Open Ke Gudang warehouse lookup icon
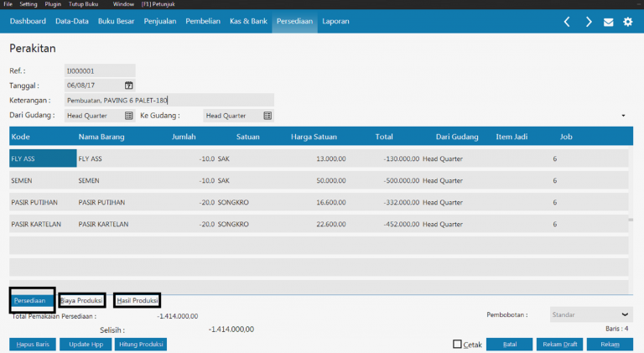This screenshot has height=353, width=644. [x=267, y=116]
